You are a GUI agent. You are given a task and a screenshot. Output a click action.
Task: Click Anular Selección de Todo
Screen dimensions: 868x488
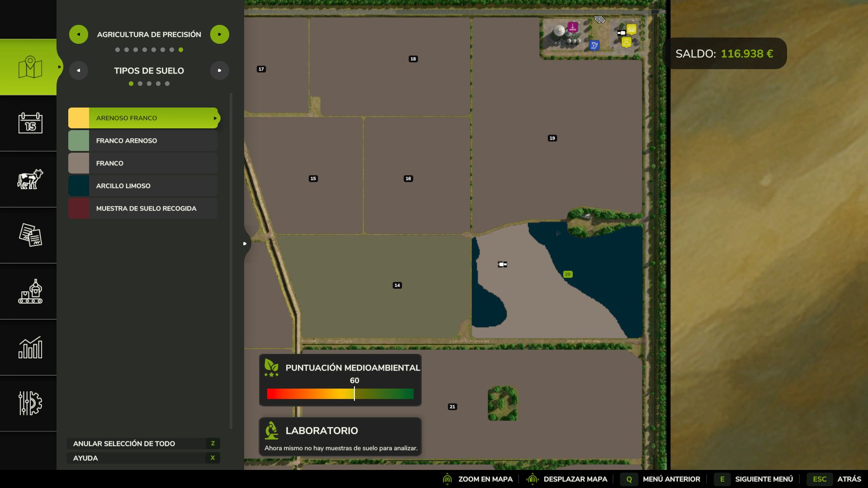[143, 444]
